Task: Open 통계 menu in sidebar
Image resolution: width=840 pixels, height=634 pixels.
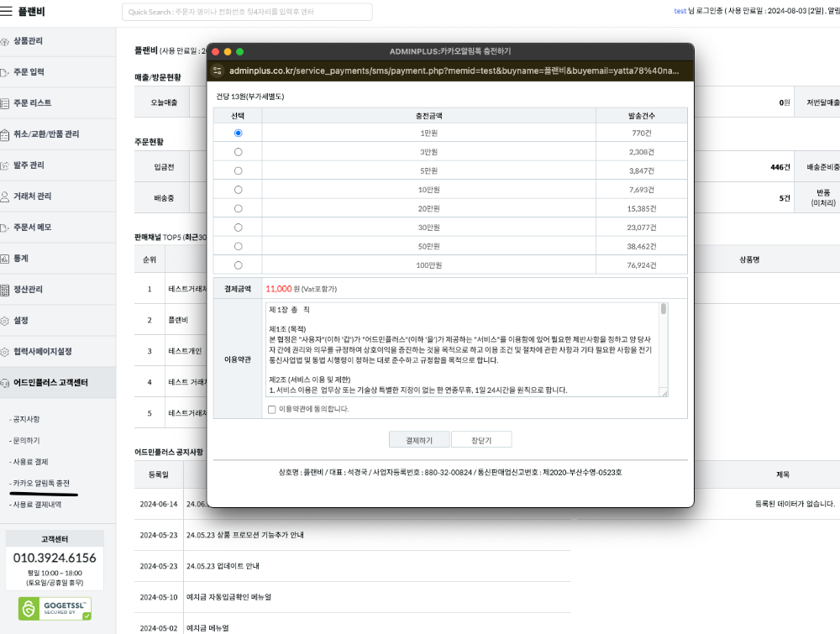Action: coord(21,258)
